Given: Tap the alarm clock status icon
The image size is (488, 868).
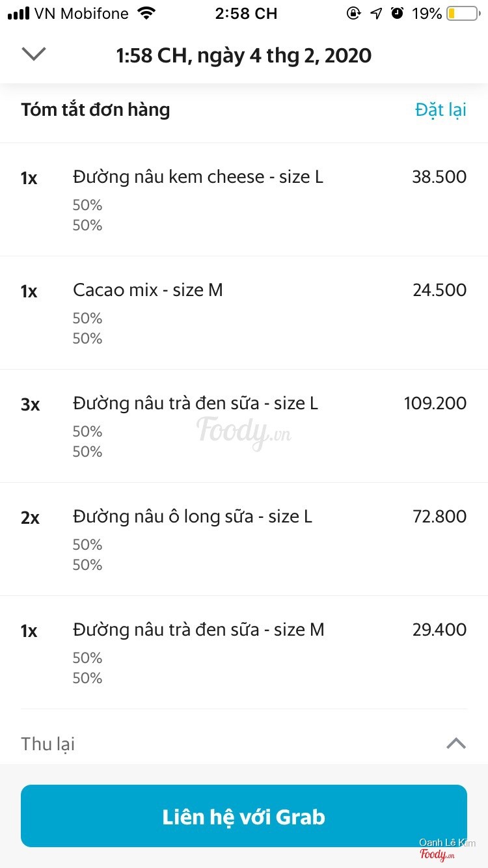Looking at the screenshot, I should 397,13.
